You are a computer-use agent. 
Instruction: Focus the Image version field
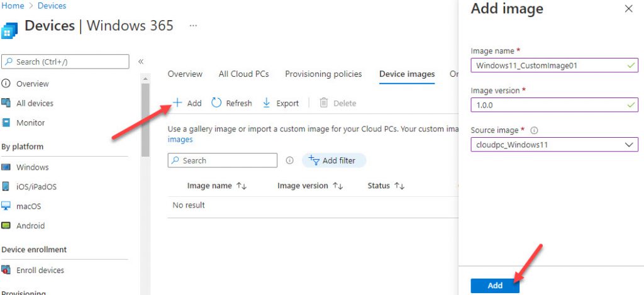pyautogui.click(x=555, y=105)
